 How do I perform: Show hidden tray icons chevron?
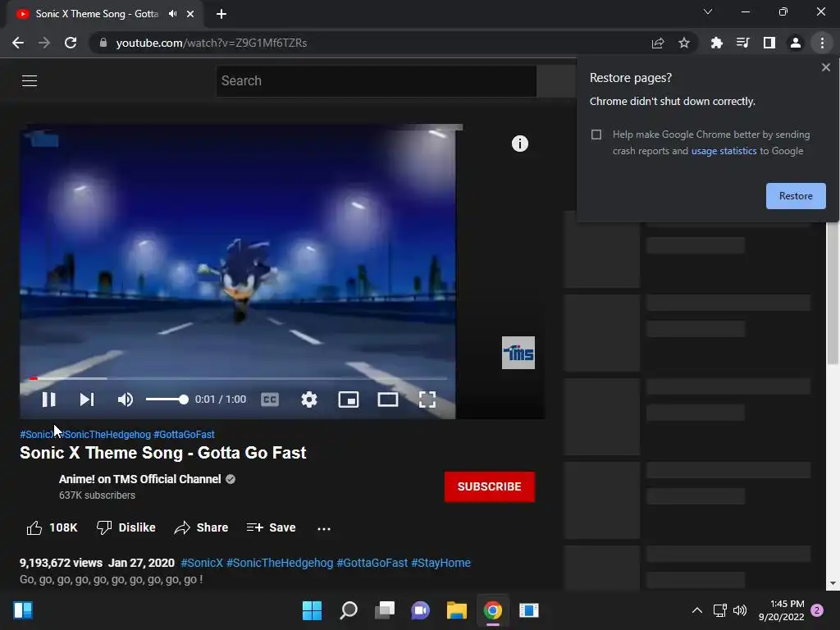(697, 610)
